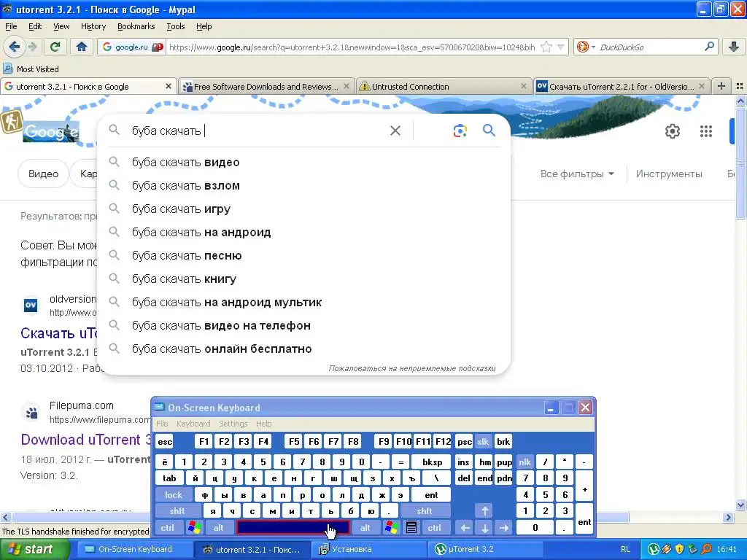Go back with the browser Back arrow
Viewport: 747px width, 560px height.
[13, 47]
